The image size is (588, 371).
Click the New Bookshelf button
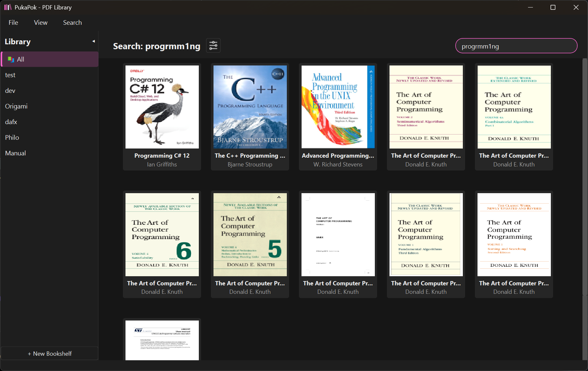(x=50, y=353)
